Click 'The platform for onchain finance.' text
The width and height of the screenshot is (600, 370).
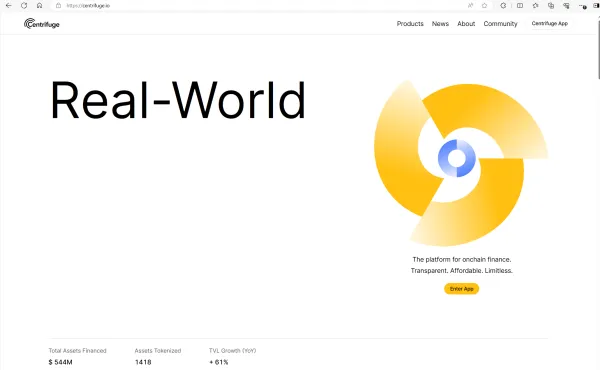point(461,259)
